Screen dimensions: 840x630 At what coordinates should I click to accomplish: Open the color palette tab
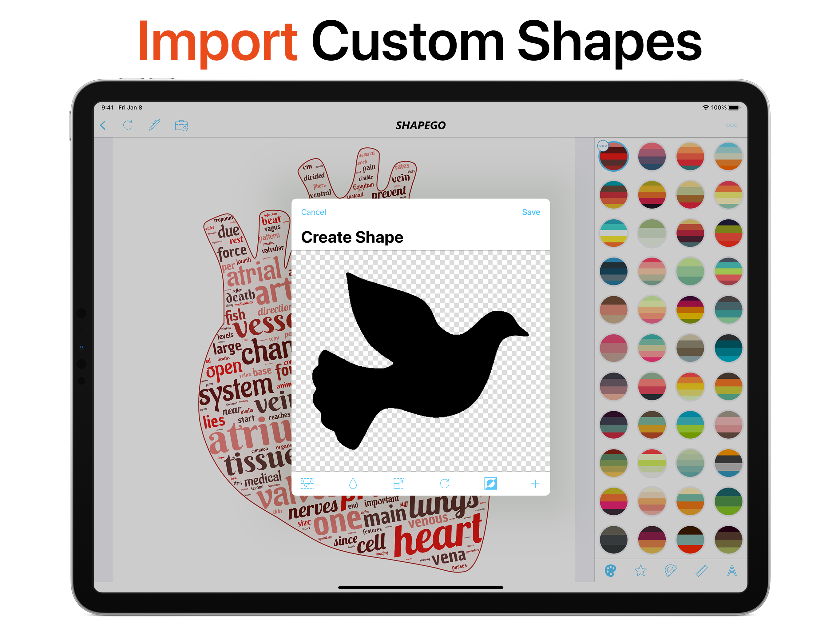coord(610,570)
